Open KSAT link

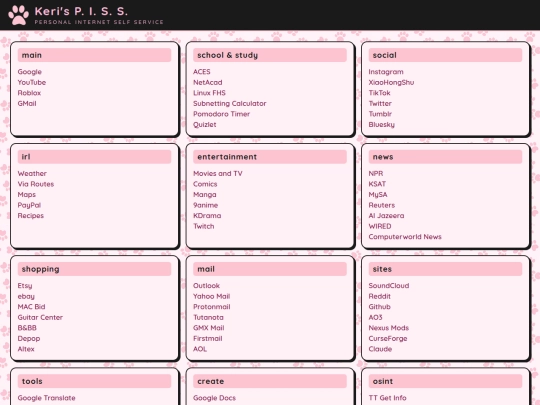pos(377,184)
